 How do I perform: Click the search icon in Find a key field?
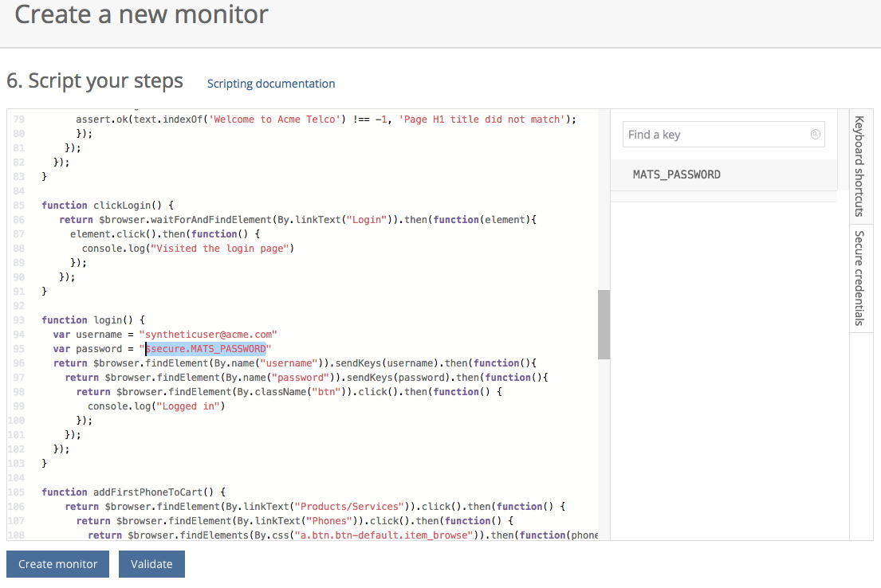(816, 134)
